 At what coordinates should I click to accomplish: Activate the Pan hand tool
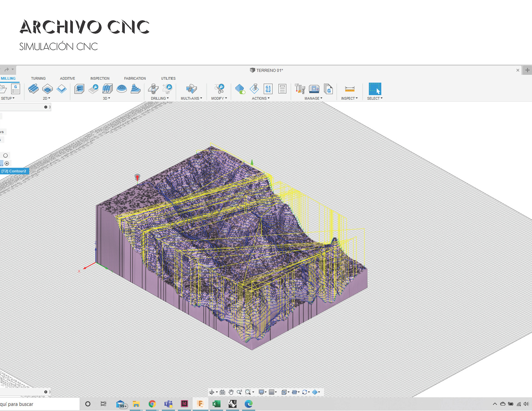coord(231,392)
